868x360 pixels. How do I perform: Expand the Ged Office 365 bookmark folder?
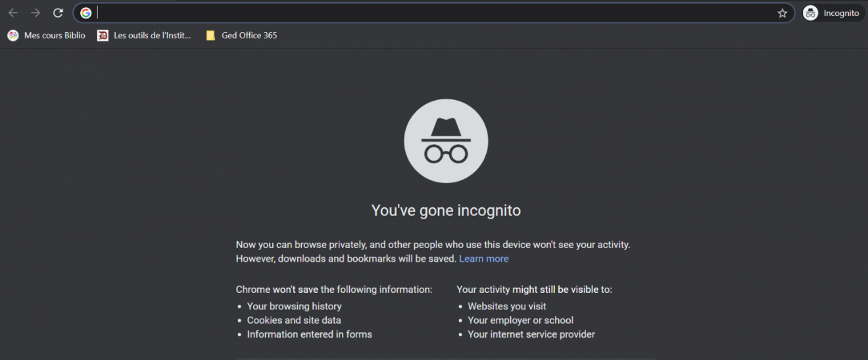tap(241, 36)
